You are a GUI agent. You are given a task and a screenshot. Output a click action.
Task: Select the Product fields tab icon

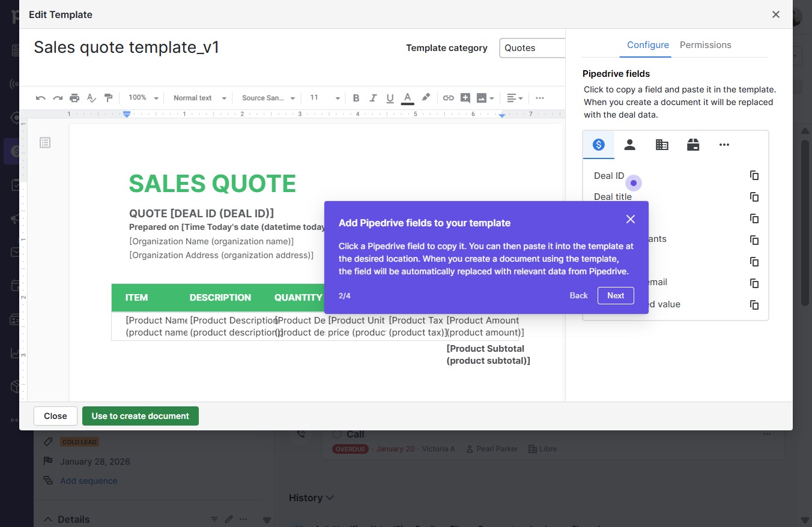click(x=693, y=145)
